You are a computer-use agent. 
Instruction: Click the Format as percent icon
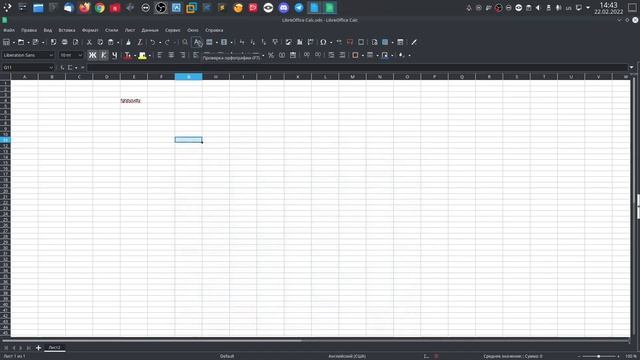click(x=271, y=55)
